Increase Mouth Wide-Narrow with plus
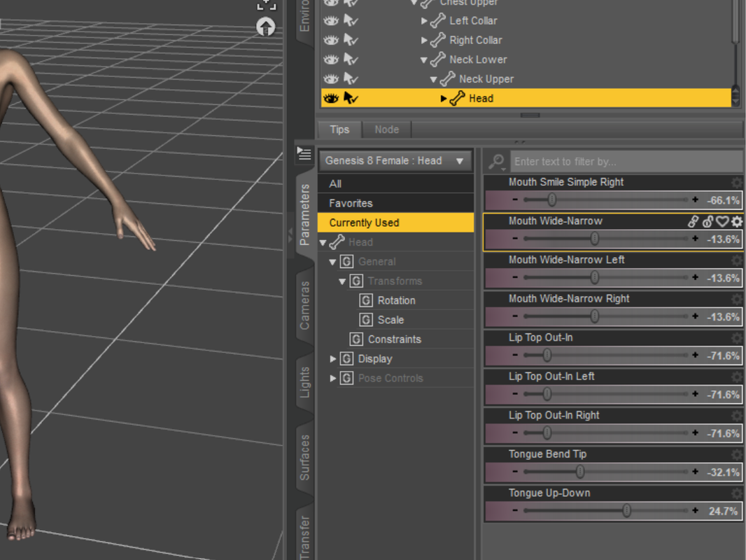This screenshot has width=746, height=560. [x=695, y=239]
